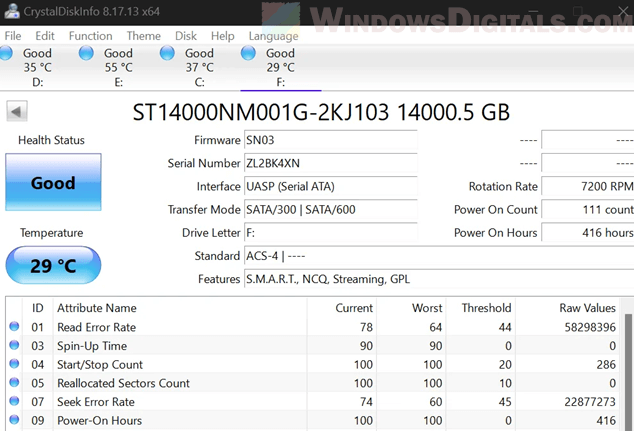
Task: Switch to drive C: disk tab
Action: click(199, 68)
